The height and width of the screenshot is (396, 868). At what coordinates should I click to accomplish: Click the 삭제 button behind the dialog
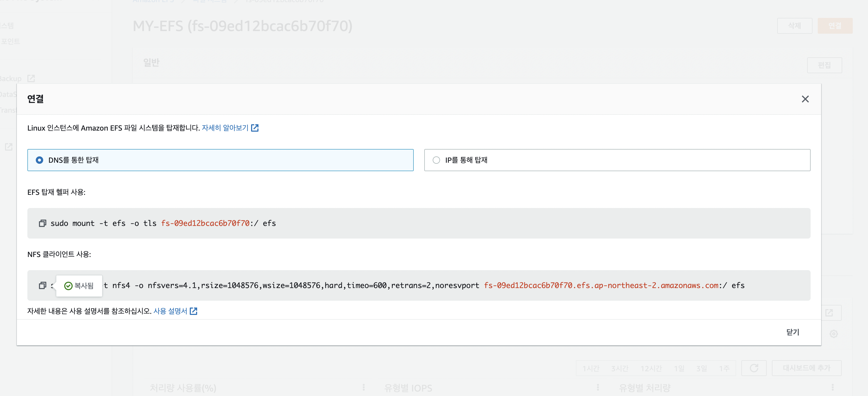point(795,26)
